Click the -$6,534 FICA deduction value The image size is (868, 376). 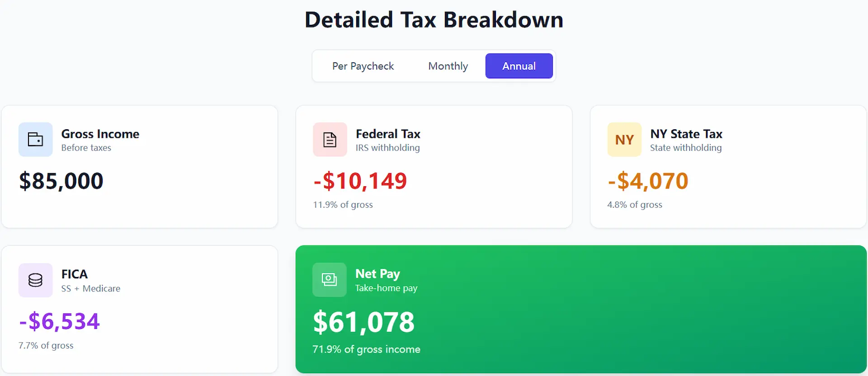59,321
